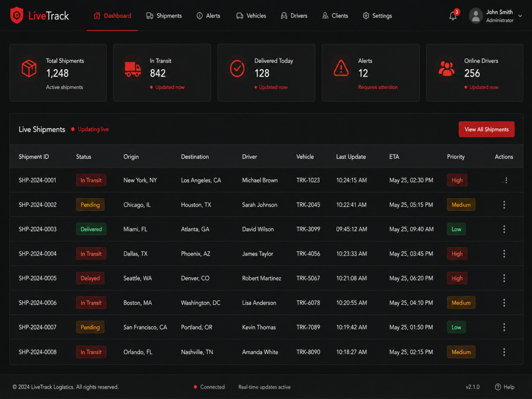Select shipment ID SHP-2024-0003

(x=37, y=229)
